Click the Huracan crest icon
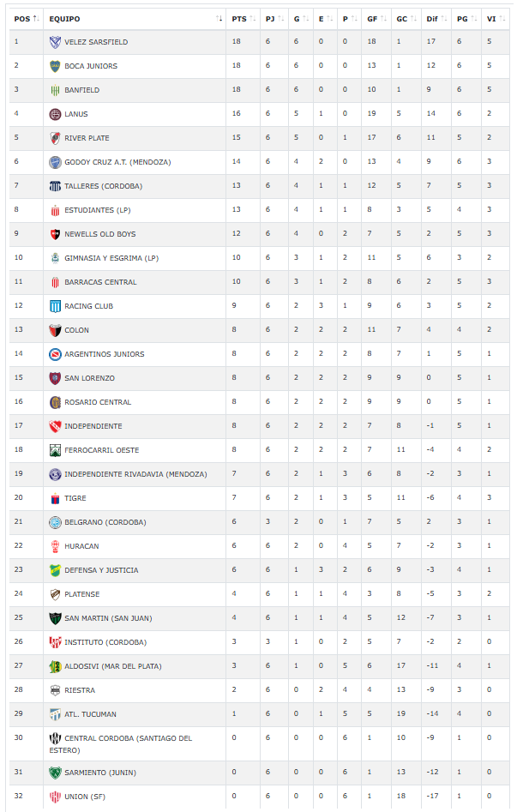Screen dimensions: 523x812 coord(55,546)
